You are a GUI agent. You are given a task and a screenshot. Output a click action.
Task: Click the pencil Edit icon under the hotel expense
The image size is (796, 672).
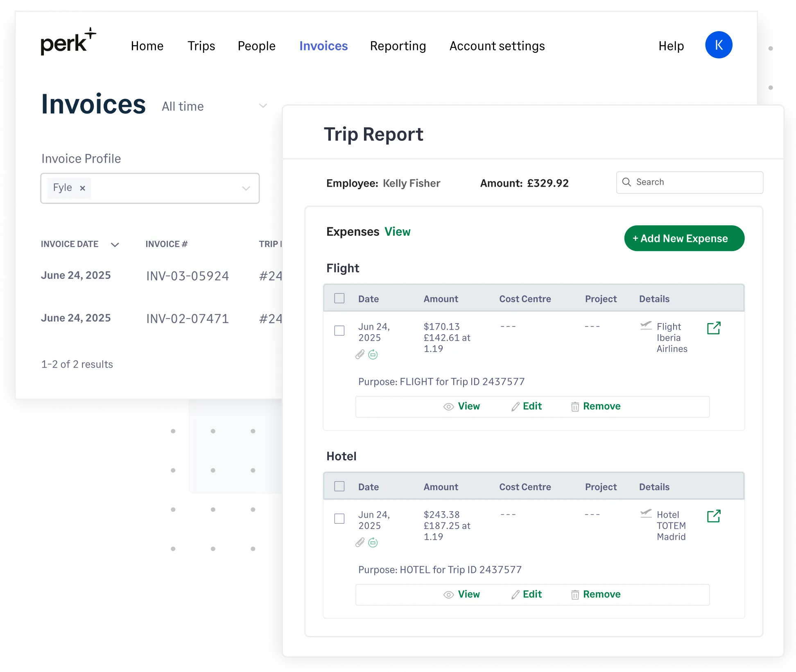pos(515,594)
